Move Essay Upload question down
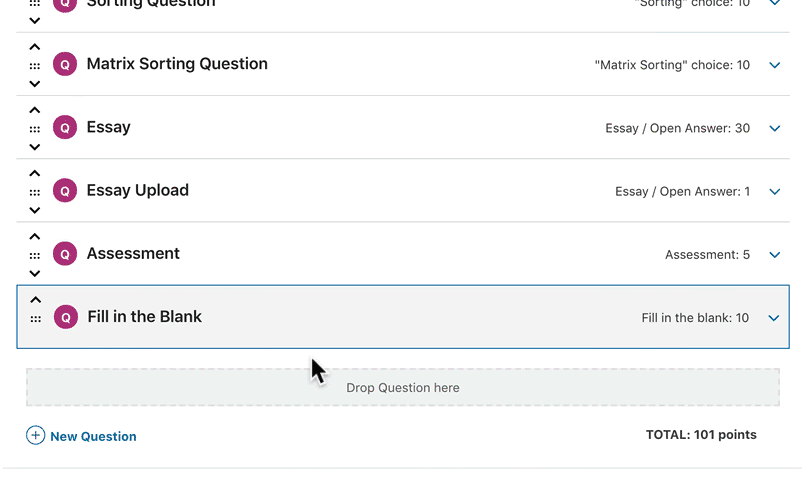 pyautogui.click(x=35, y=210)
